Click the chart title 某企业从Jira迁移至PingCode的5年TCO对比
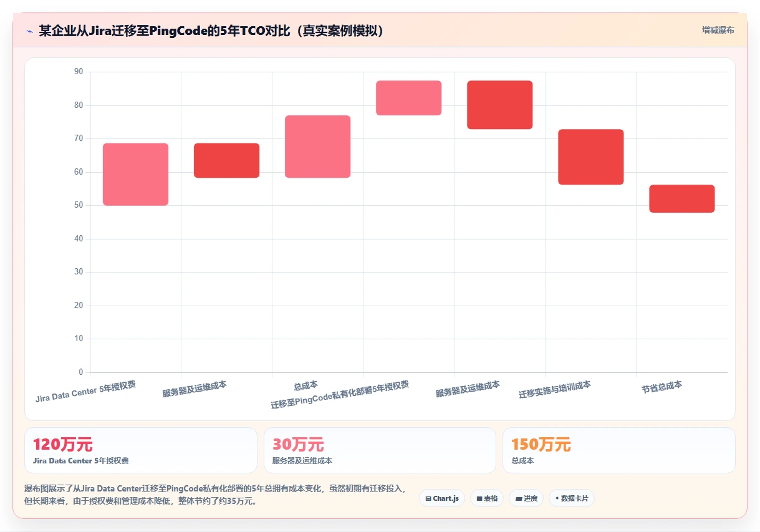 [211, 31]
